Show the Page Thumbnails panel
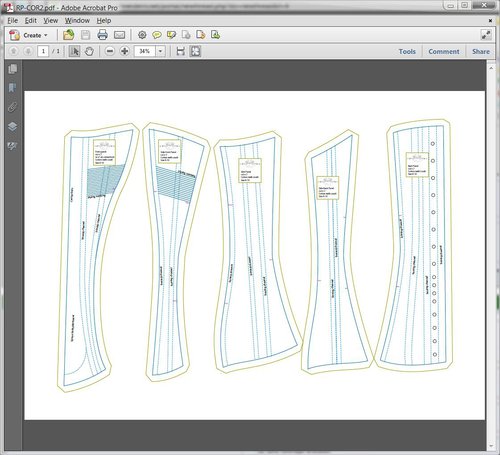This screenshot has width=500, height=455. [13, 69]
